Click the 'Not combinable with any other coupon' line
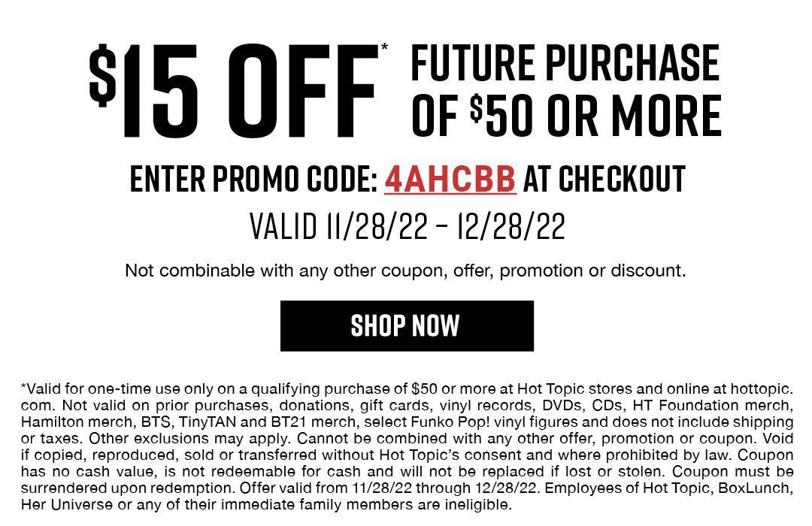The height and width of the screenshot is (526, 812). coord(406,270)
